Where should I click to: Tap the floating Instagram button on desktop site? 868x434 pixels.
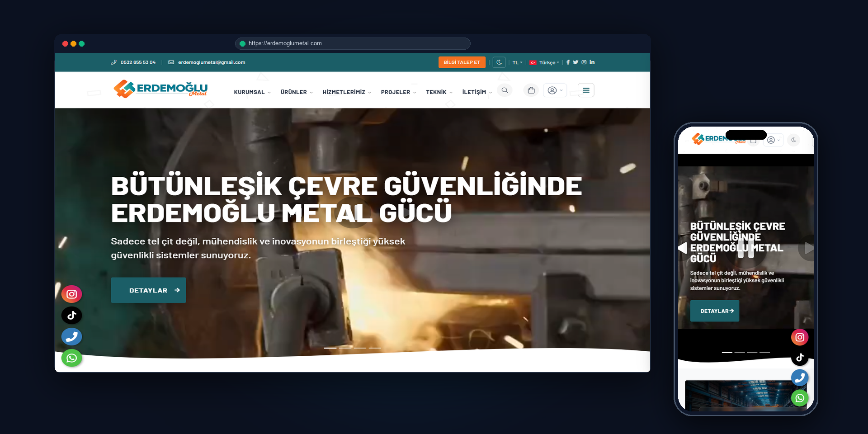[71, 294]
